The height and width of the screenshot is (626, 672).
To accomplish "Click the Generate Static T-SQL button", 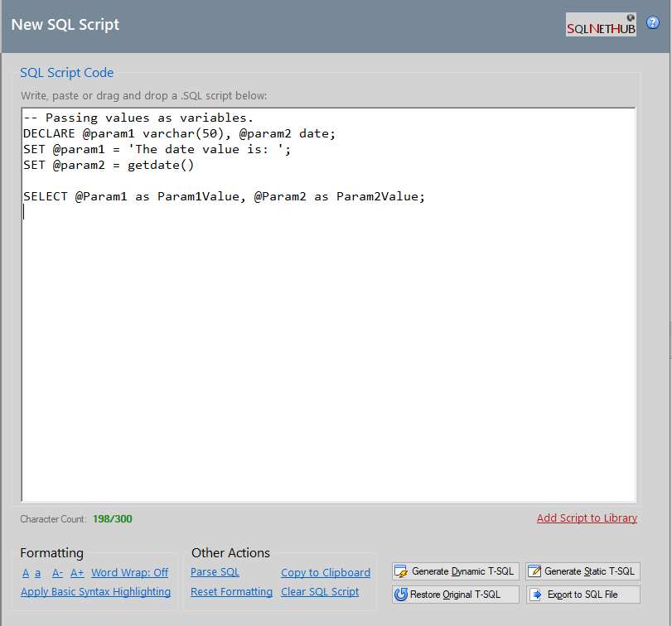I will (x=583, y=571).
